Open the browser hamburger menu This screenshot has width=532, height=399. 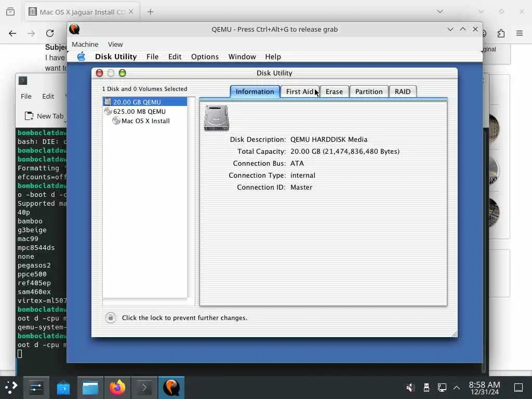520,33
